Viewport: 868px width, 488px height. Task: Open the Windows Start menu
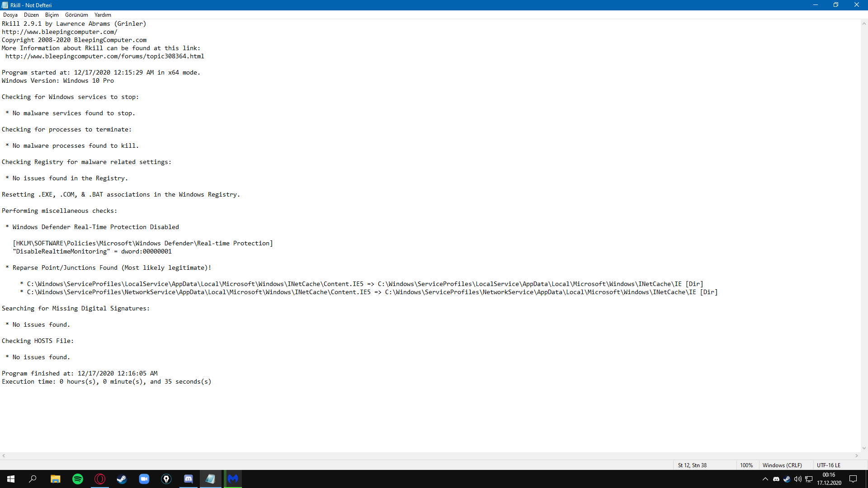tap(11, 479)
